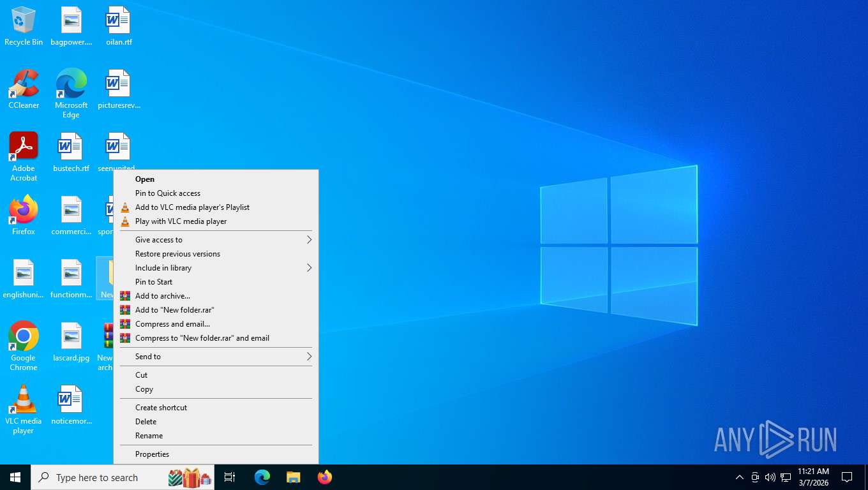868x490 pixels.
Task: Choose Rename in the context menu
Action: (x=216, y=436)
